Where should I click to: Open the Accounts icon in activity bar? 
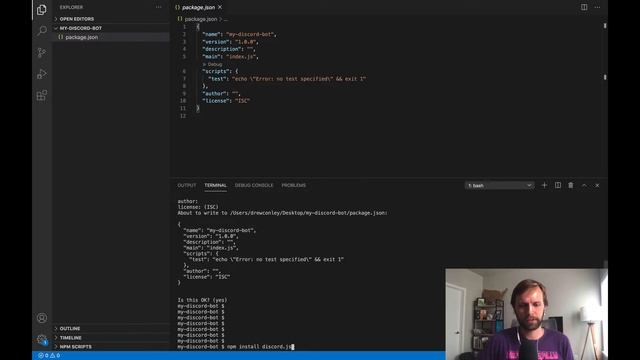coord(42,318)
